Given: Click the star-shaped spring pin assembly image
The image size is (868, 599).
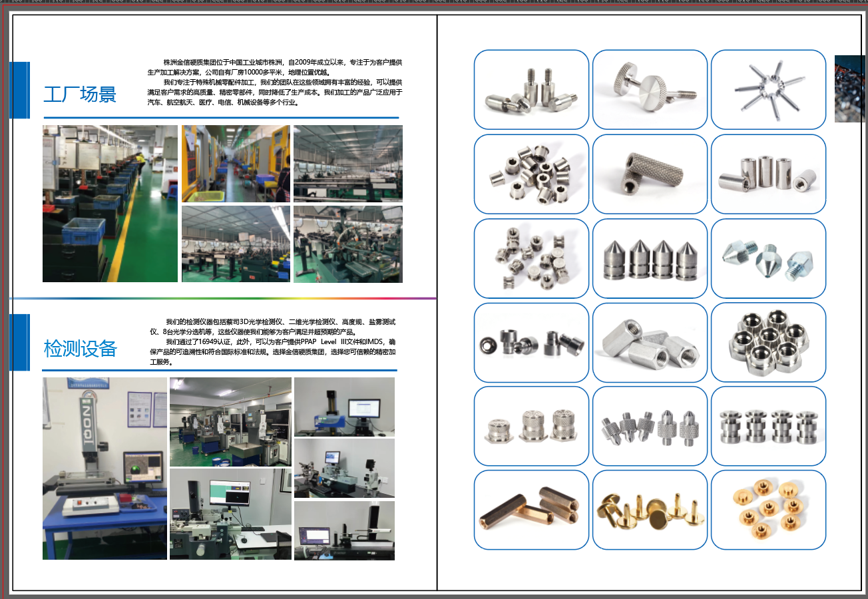Looking at the screenshot, I should 768,89.
